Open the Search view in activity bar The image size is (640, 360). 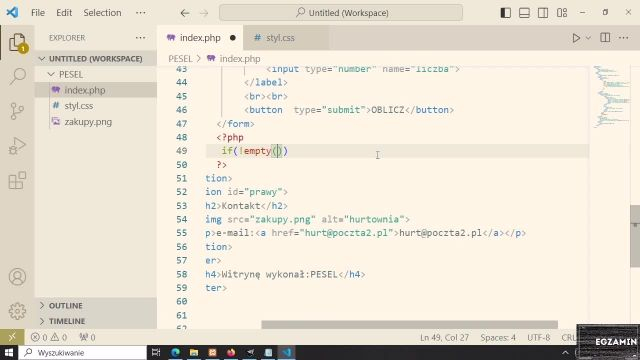coord(18,76)
